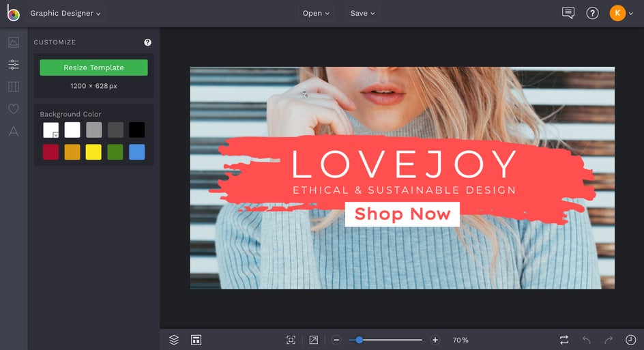The width and height of the screenshot is (644, 350).
Task: Open the Layers panel icon
Action: coord(174,340)
